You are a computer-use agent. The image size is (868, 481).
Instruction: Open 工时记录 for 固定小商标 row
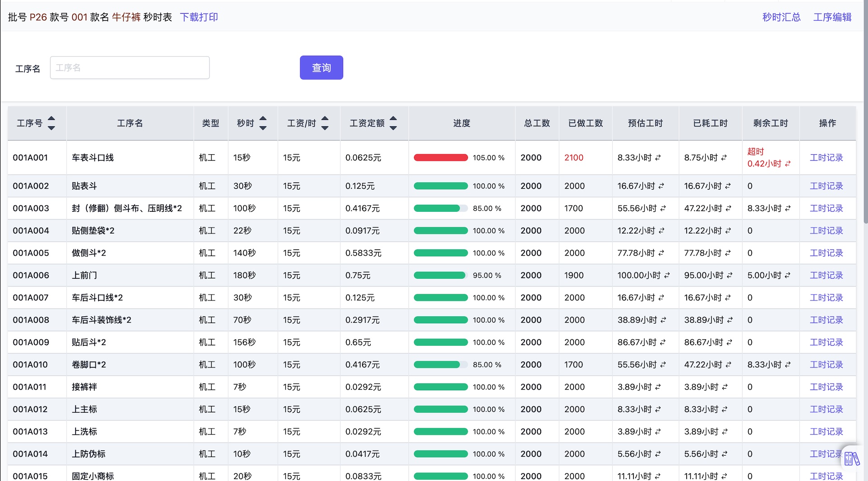pos(826,476)
